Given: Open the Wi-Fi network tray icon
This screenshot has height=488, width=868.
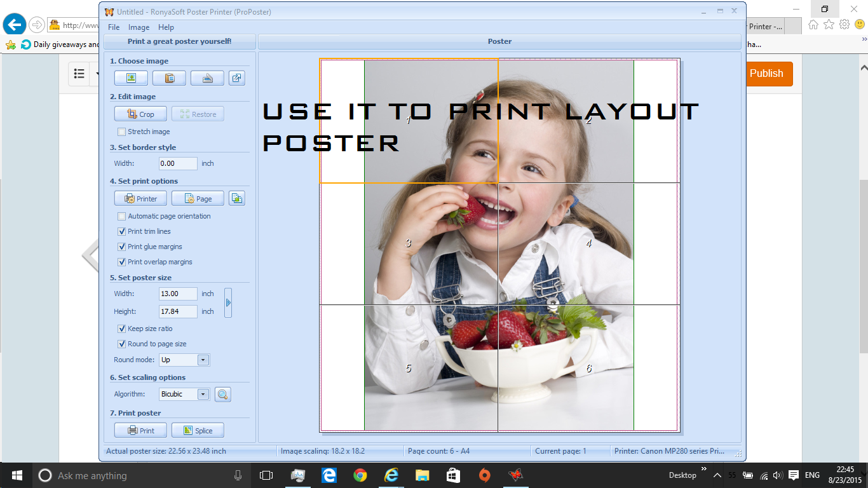Looking at the screenshot, I should pos(764,475).
